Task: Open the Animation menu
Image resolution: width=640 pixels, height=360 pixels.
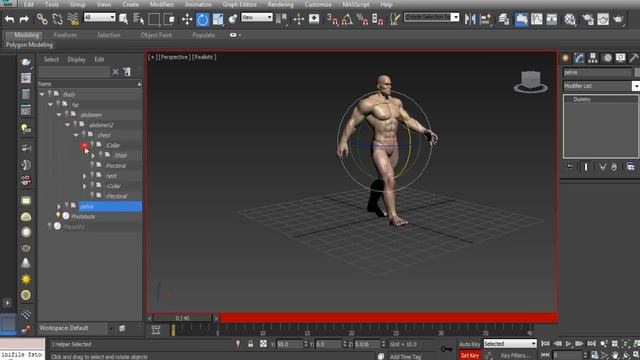Action: pos(198,4)
